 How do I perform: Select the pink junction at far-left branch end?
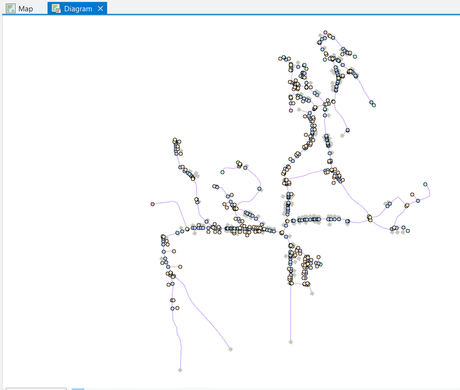pyautogui.click(x=153, y=204)
